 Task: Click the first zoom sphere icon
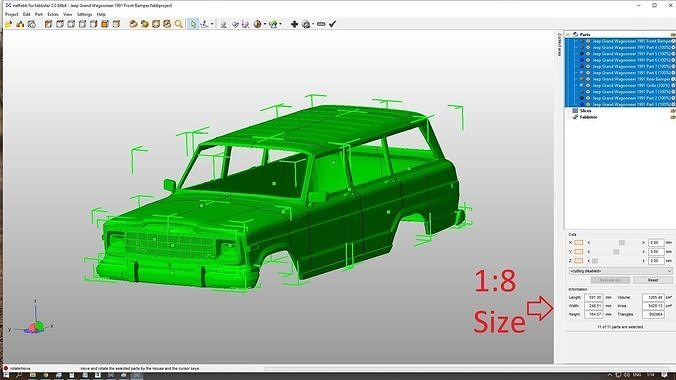tap(133, 24)
